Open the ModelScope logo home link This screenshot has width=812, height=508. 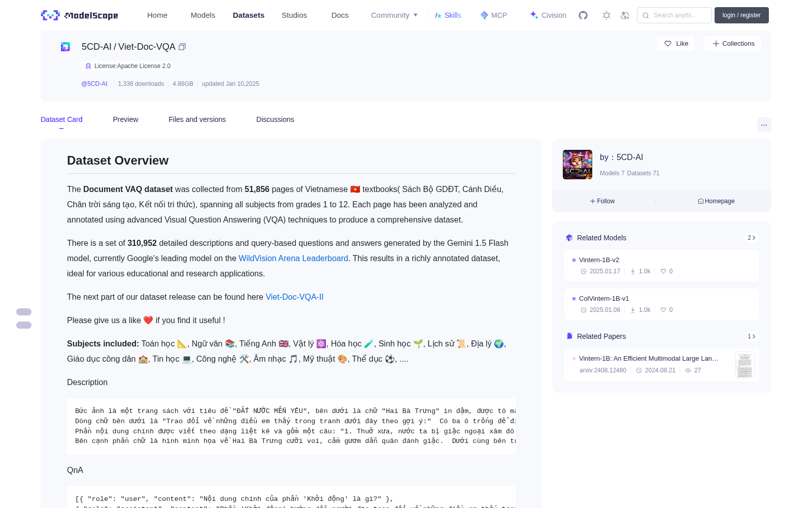(80, 15)
